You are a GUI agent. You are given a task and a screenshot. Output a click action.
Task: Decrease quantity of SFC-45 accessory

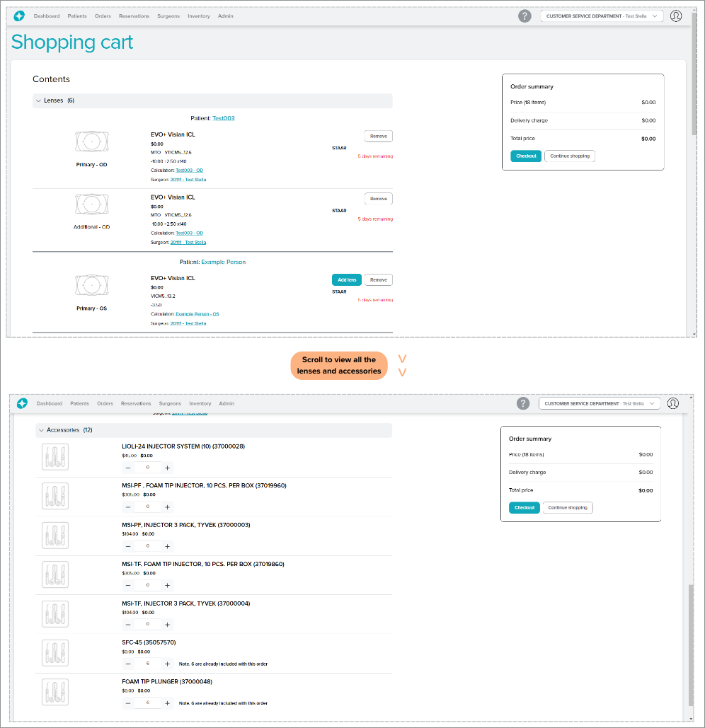[128, 664]
